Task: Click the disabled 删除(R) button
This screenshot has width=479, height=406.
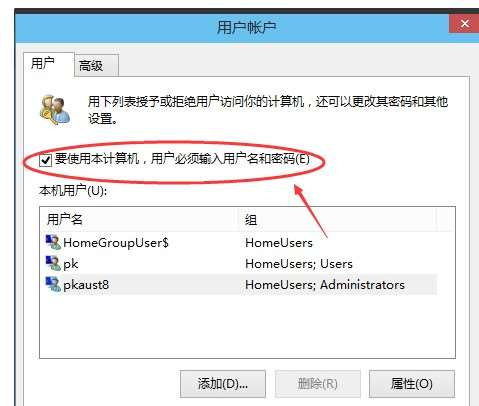Action: [317, 384]
